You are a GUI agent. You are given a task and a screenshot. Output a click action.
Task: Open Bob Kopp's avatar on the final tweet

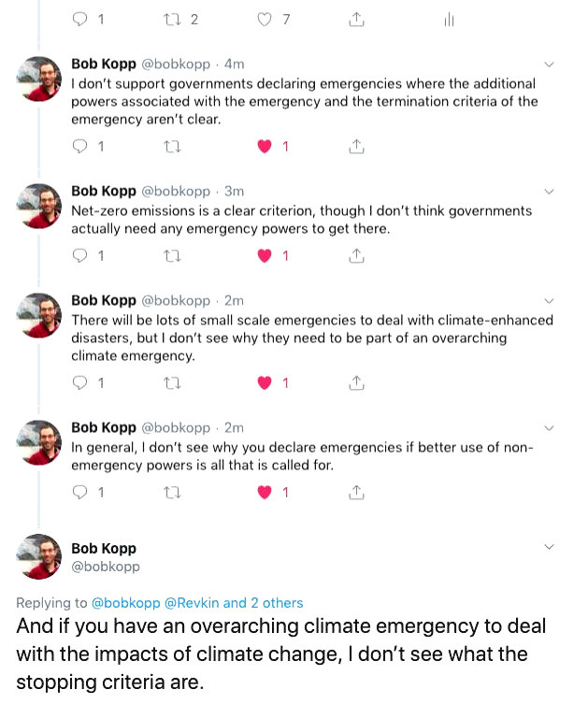pos(39,557)
